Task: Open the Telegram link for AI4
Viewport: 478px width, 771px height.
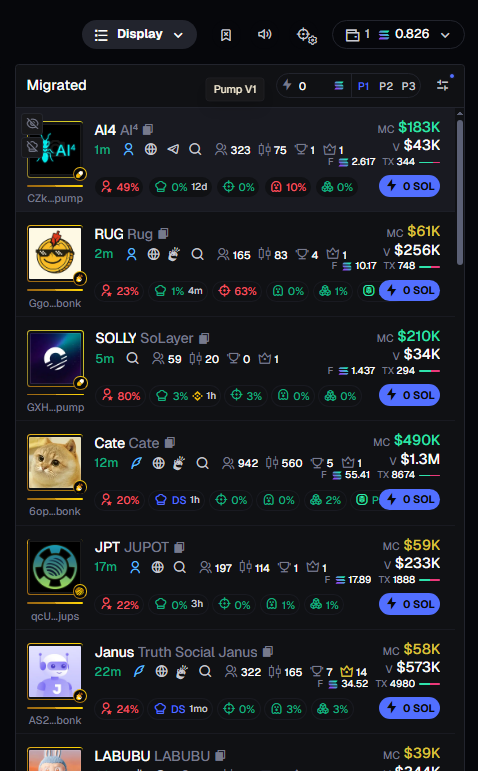Action: click(173, 149)
